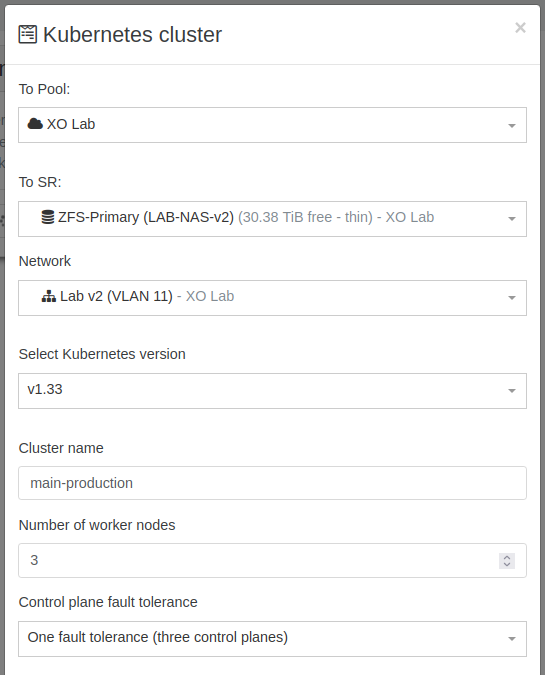
Task: Expand the Kubernetes version dropdown arrow
Action: pyautogui.click(x=511, y=391)
